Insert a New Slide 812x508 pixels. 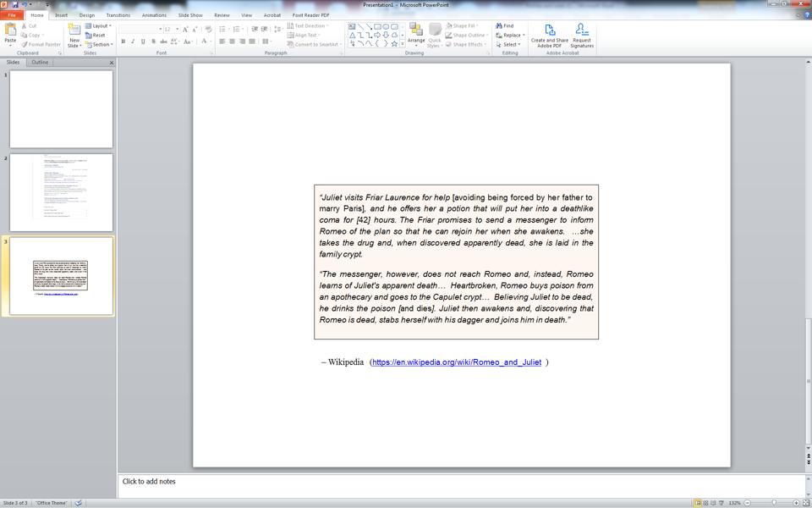click(74, 36)
